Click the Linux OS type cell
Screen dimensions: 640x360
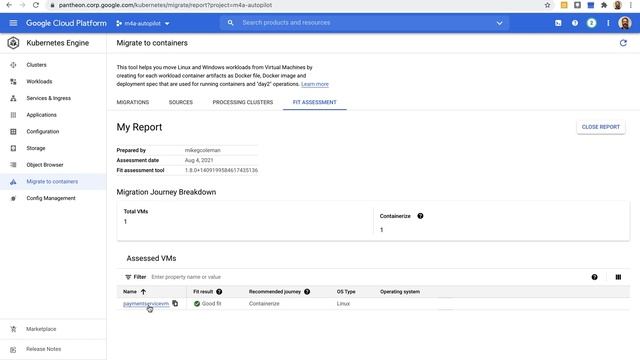tap(343, 304)
